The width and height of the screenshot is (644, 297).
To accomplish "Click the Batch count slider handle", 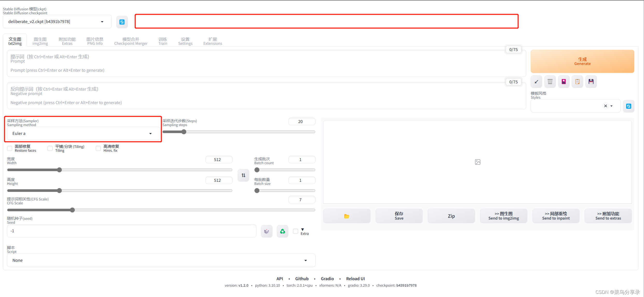I will click(257, 170).
